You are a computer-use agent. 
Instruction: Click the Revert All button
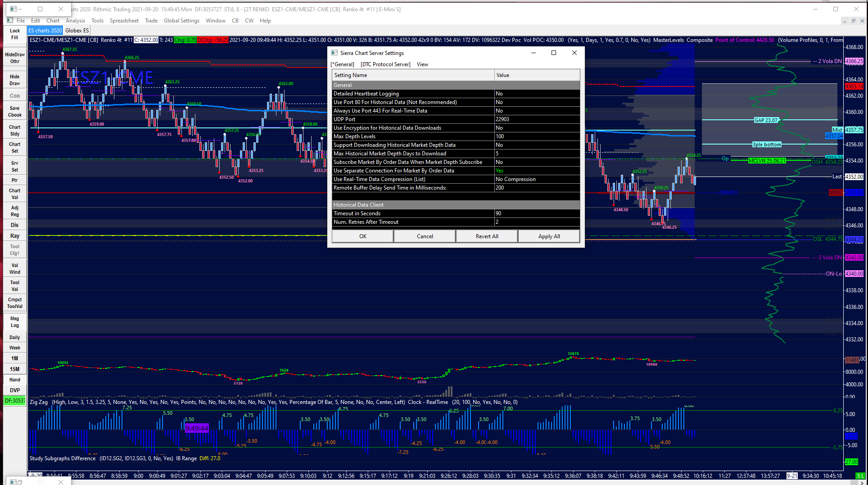(x=487, y=236)
